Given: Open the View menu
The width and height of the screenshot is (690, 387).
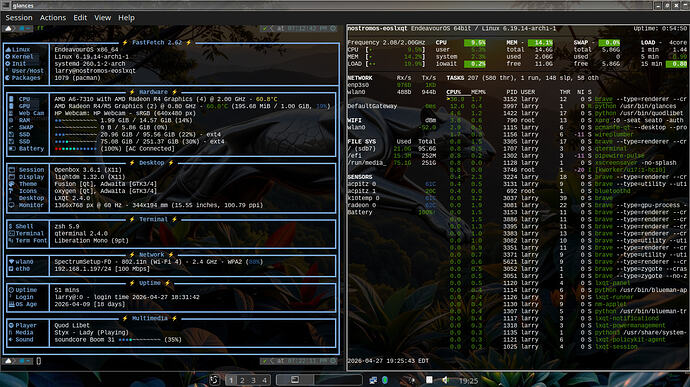Looking at the screenshot, I should pyautogui.click(x=102, y=18).
